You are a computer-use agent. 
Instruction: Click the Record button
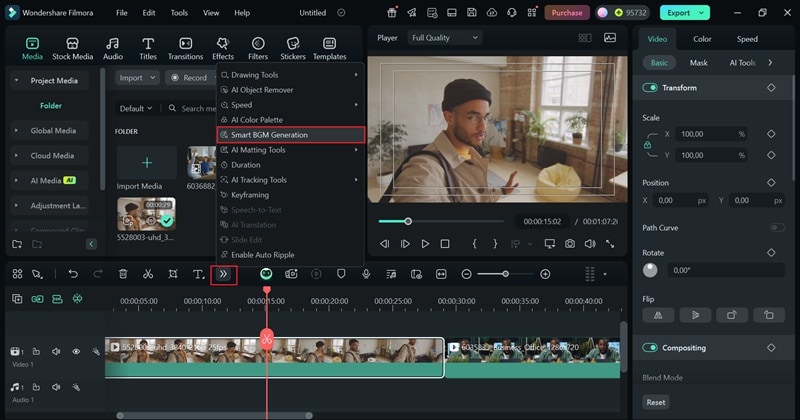click(x=190, y=78)
